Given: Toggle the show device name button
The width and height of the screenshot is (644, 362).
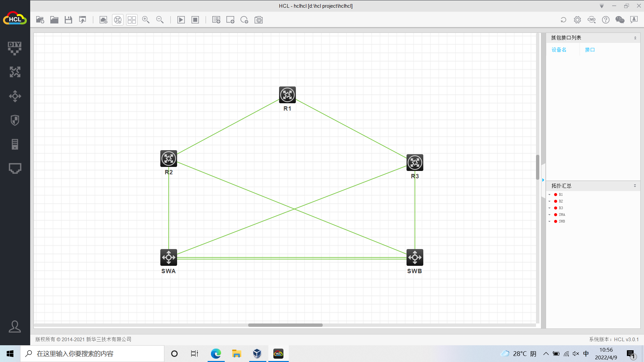Looking at the screenshot, I should 118,20.
